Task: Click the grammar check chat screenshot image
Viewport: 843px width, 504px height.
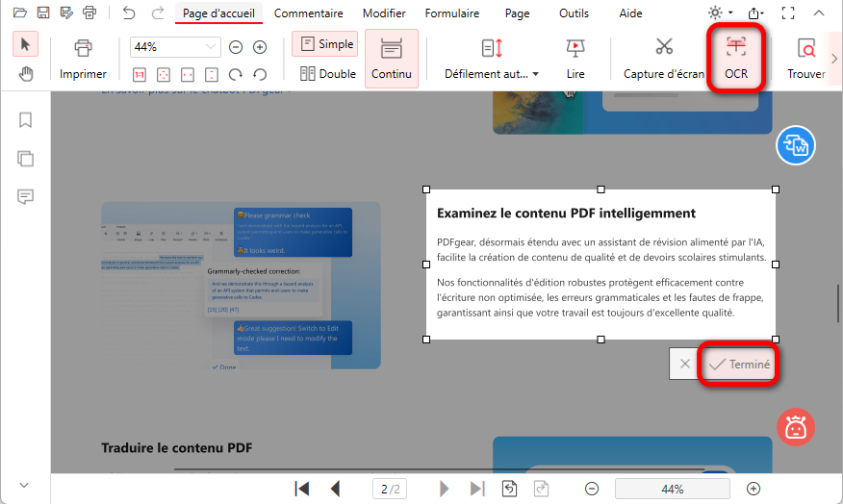Action: [242, 286]
